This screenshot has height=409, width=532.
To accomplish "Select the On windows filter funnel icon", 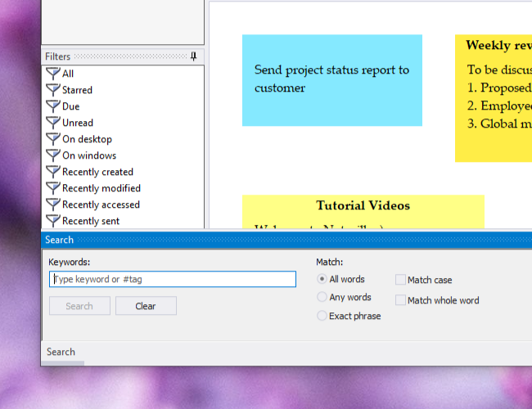I will (x=53, y=155).
